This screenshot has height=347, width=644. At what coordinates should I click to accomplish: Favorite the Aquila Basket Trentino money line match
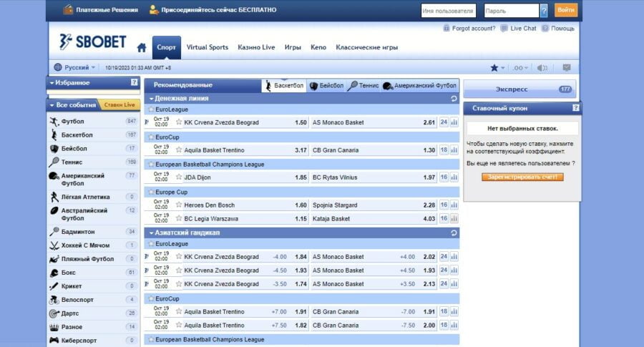pos(179,150)
